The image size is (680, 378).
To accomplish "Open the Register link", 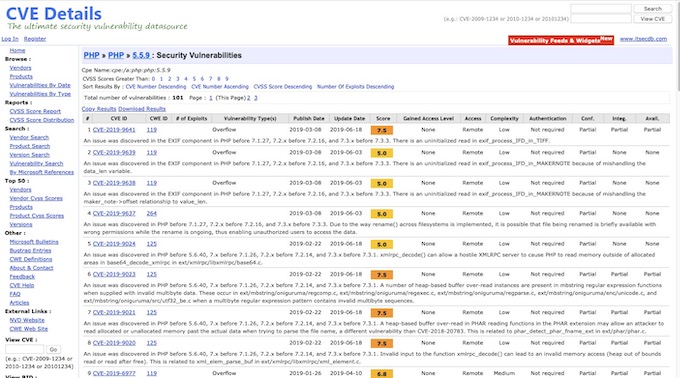I will click(35, 39).
